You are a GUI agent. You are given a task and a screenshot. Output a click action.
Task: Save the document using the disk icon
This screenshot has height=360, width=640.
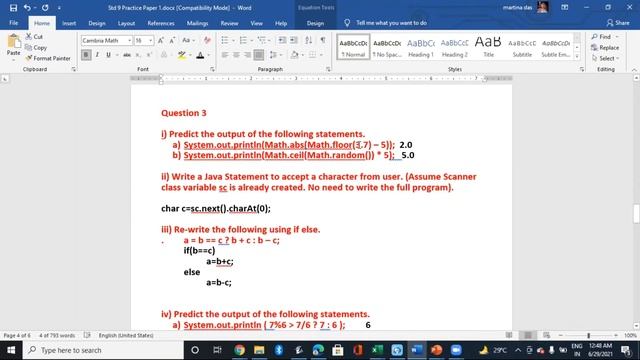click(13, 8)
